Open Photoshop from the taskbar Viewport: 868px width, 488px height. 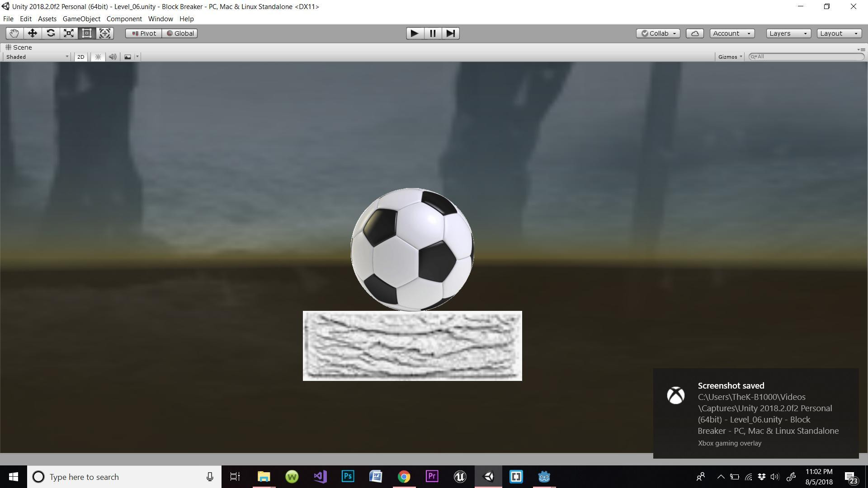point(348,477)
